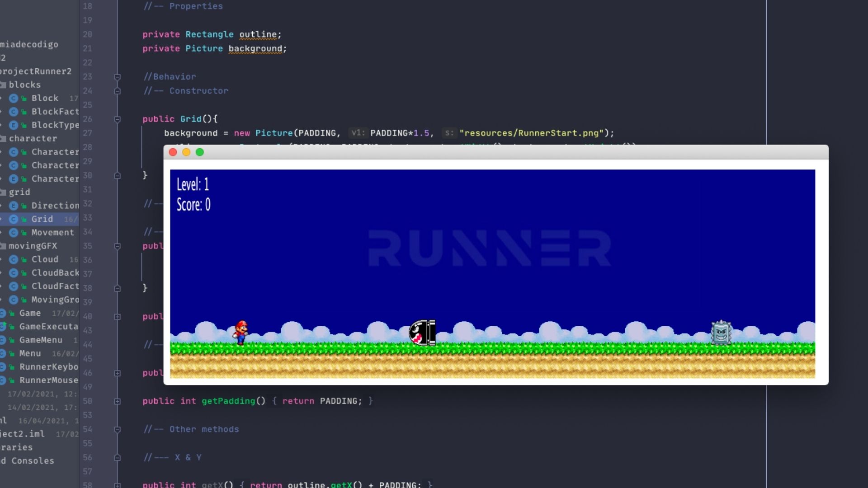Open the Menu class in project tree
The height and width of the screenshot is (488, 868).
[x=30, y=353]
